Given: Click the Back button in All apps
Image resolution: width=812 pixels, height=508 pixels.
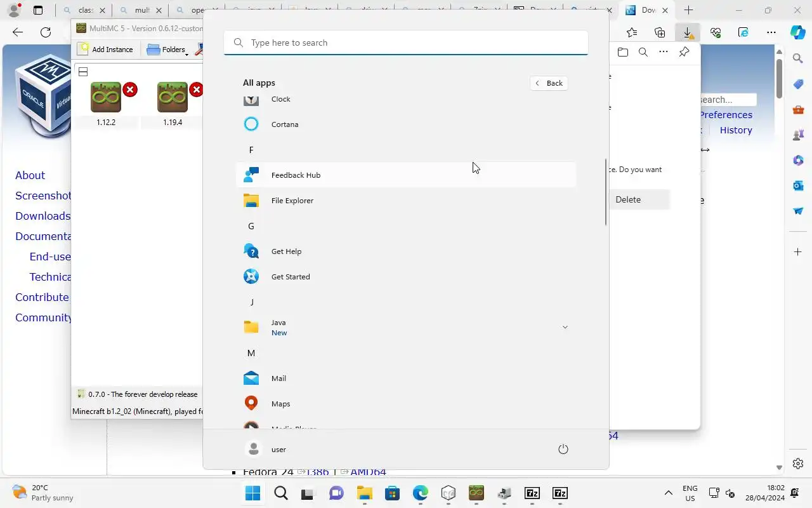Looking at the screenshot, I should pyautogui.click(x=549, y=83).
